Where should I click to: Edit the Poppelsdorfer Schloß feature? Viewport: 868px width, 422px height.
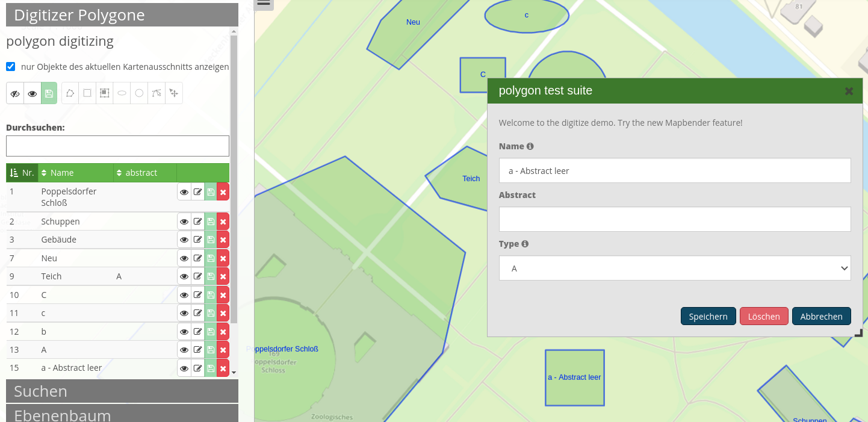tap(197, 192)
